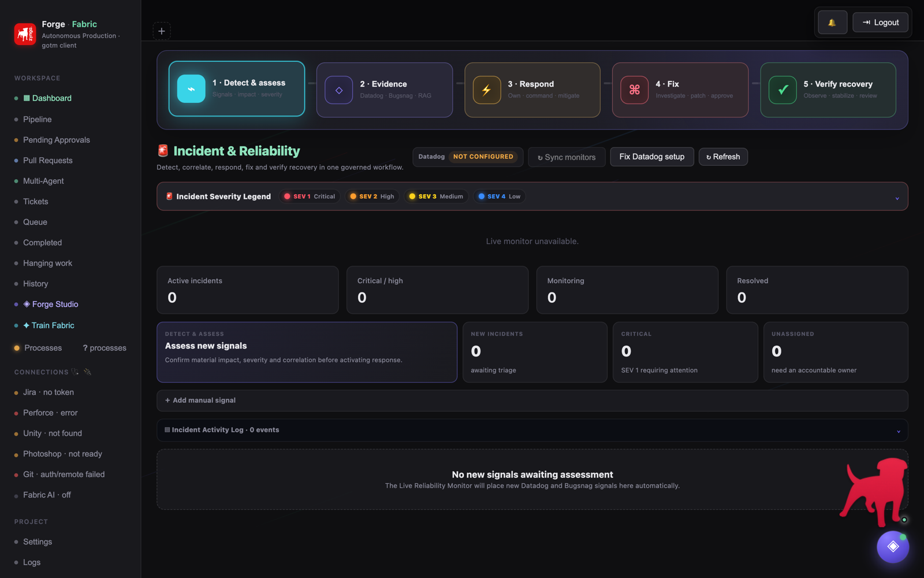Click the NOT CONFIGURED Datadog status badge

pyautogui.click(x=483, y=157)
